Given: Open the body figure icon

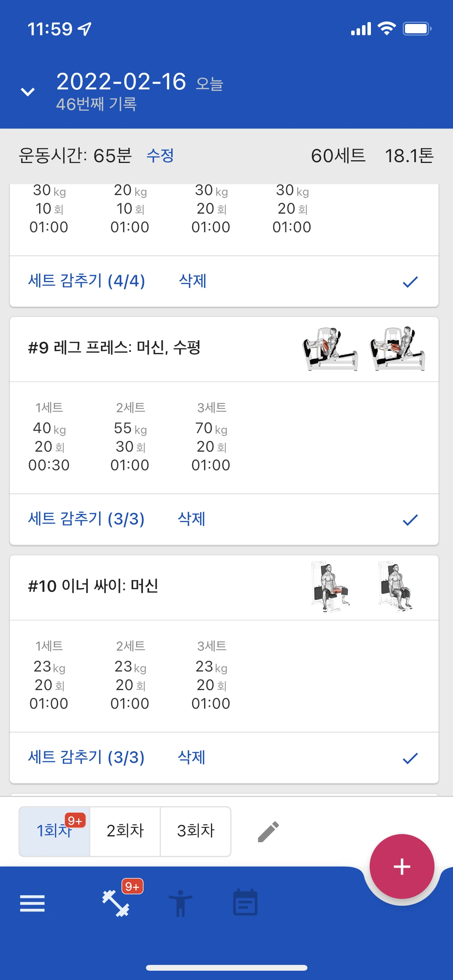Looking at the screenshot, I should (180, 903).
